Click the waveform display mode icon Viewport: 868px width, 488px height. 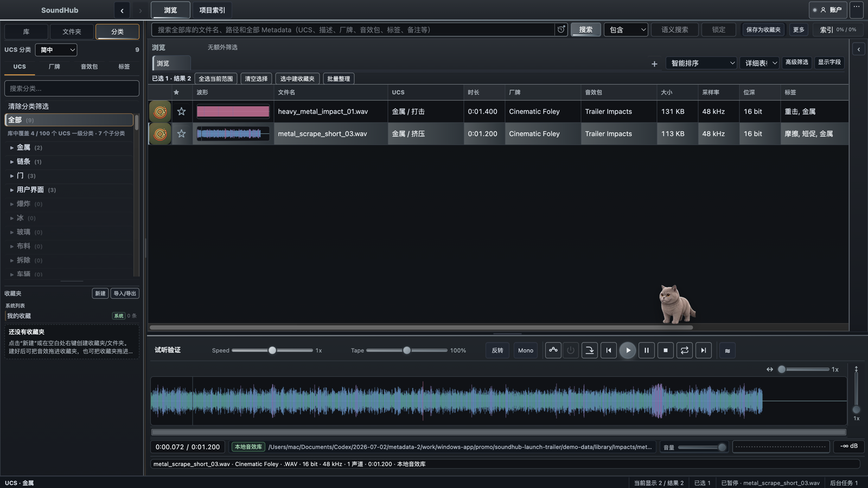727,351
